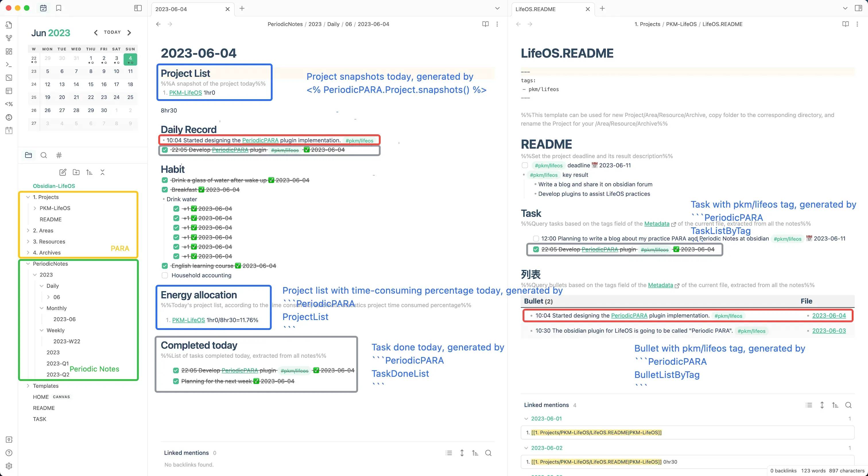Open settings gear in left ribbon

point(9,466)
